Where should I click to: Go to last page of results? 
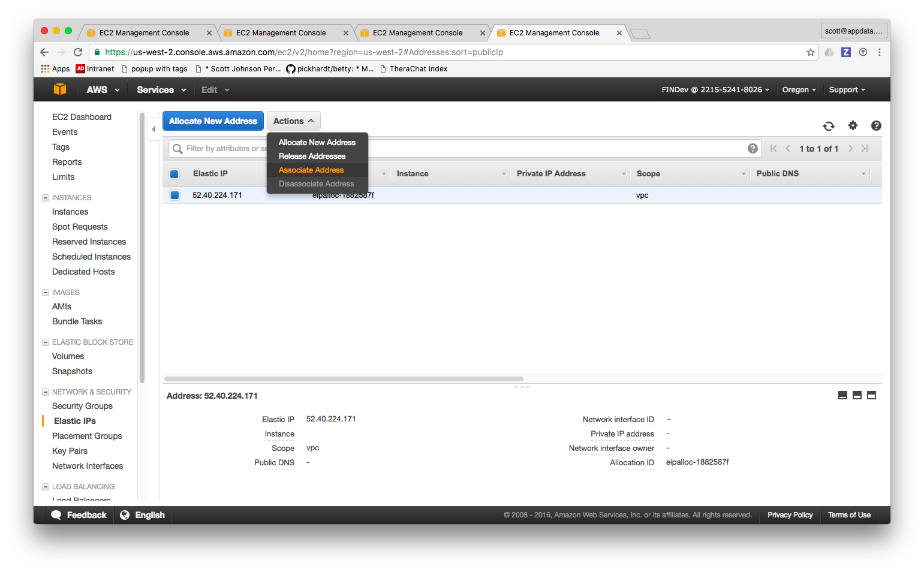point(865,149)
